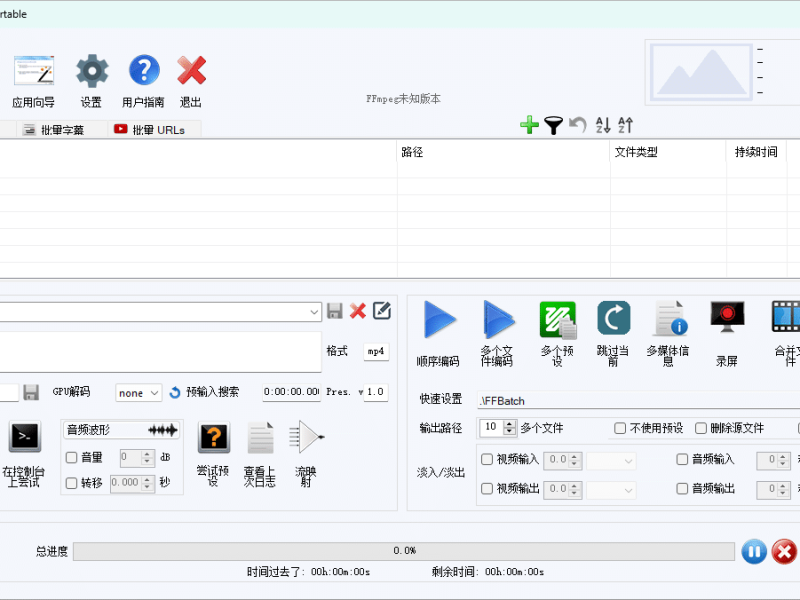Open 录屏 screen recording
The image size is (800, 600).
tap(727, 334)
